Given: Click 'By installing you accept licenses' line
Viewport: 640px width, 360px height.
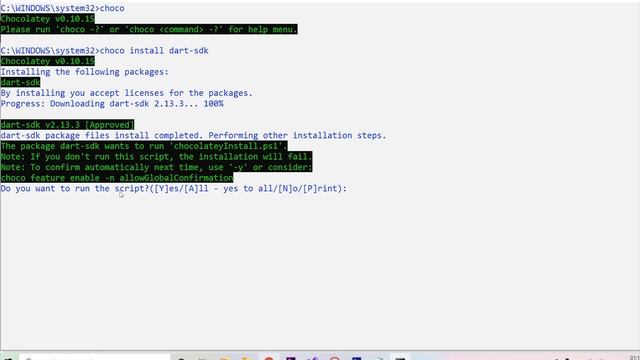Looking at the screenshot, I should coord(127,93).
